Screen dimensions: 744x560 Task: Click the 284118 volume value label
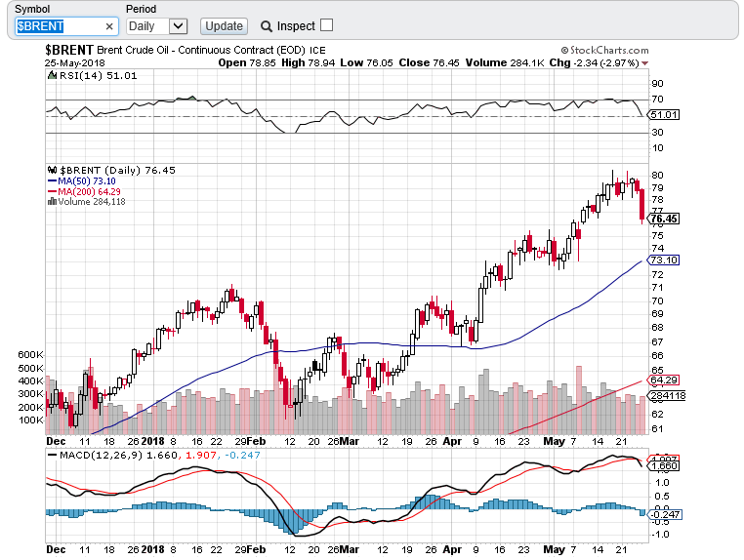click(x=667, y=395)
